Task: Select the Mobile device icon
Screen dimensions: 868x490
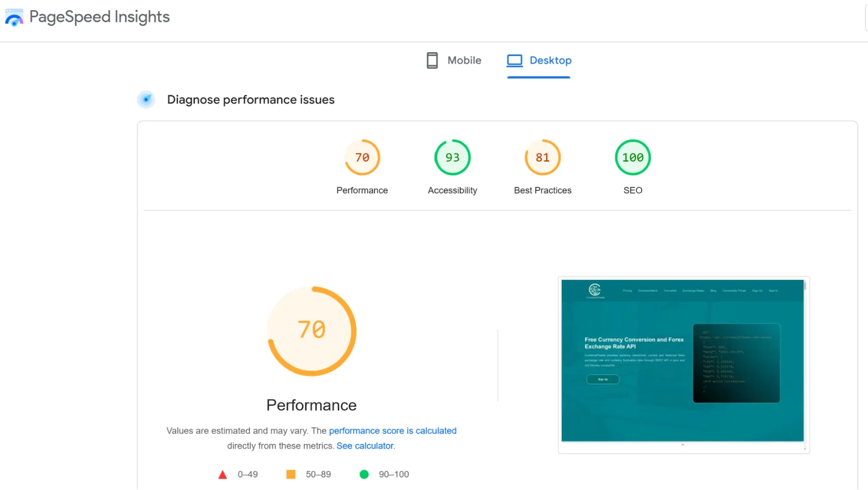Action: 431,60
